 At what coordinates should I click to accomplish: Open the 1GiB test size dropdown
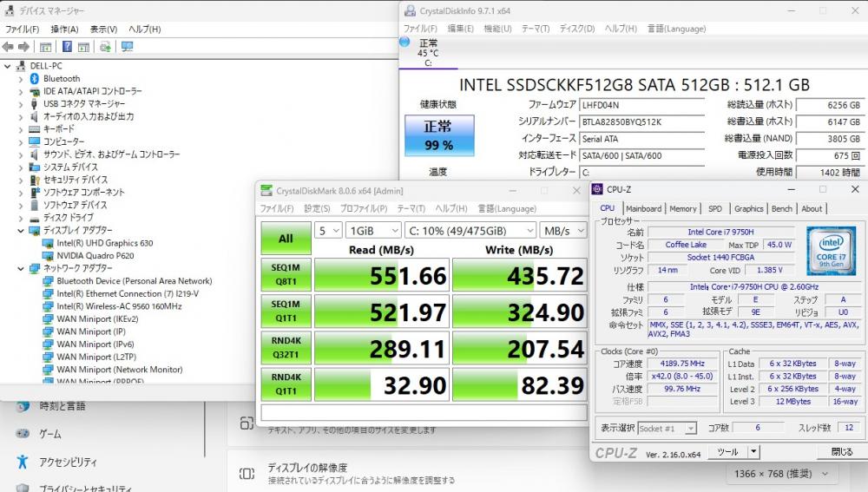tap(372, 231)
